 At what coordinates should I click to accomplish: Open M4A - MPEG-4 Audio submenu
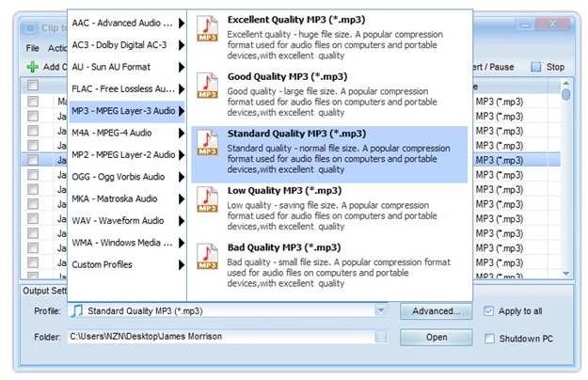point(128,133)
